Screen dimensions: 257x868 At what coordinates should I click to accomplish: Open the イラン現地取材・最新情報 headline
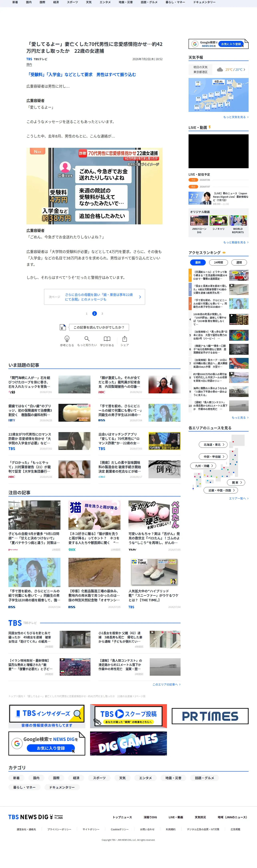click(31, 664)
